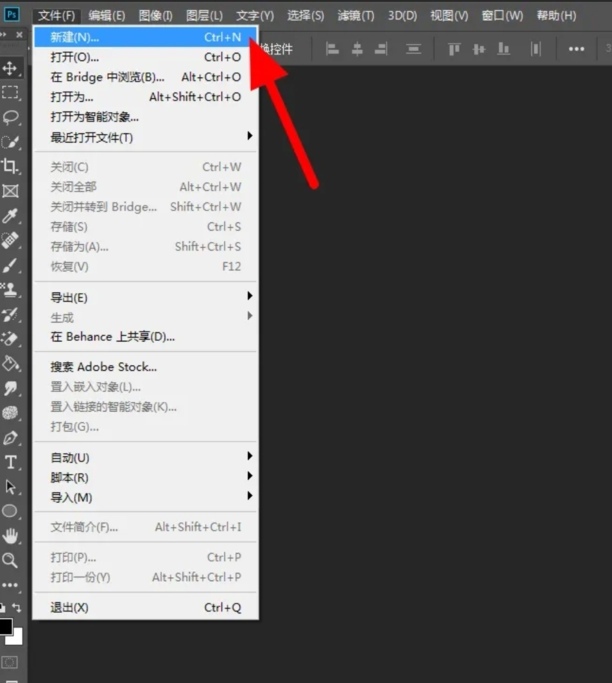Open the 滤镜(T) menu in menu bar
Screen dimensions: 612x683
(355, 16)
